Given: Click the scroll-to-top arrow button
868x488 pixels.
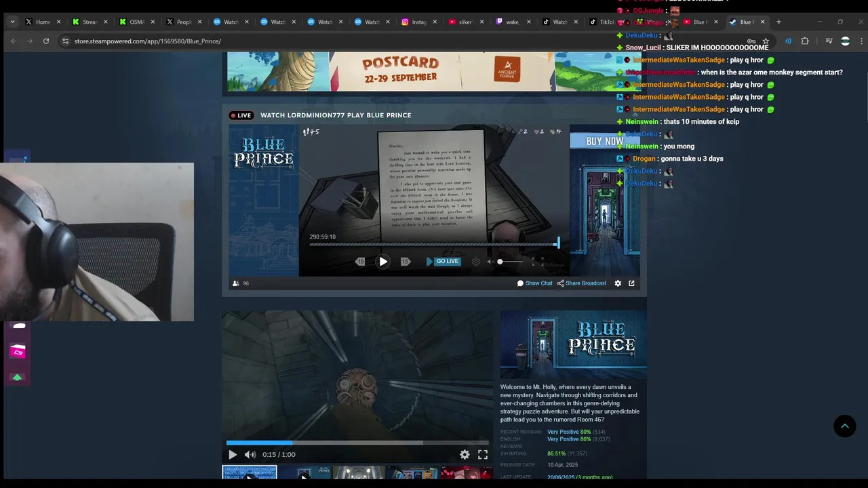Looking at the screenshot, I should coord(845,426).
